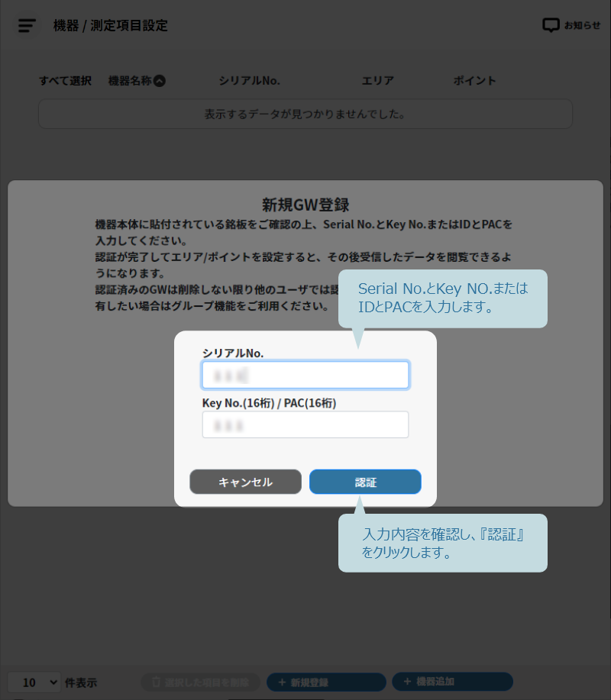
Task: Click the 選択した項目を削除 button
Action: pyautogui.click(x=201, y=682)
